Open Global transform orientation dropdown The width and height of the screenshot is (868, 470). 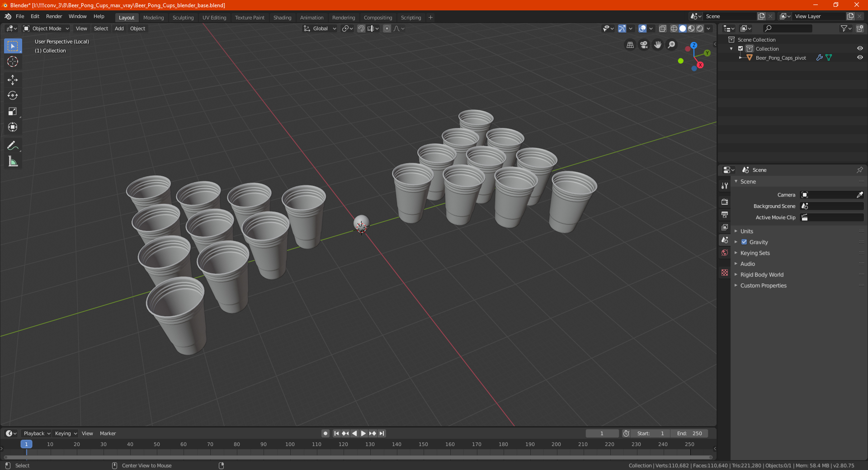coord(320,28)
